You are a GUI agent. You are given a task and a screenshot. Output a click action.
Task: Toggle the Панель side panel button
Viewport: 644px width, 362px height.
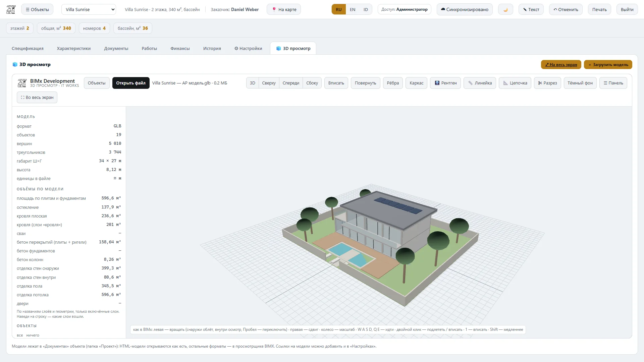[x=613, y=83]
